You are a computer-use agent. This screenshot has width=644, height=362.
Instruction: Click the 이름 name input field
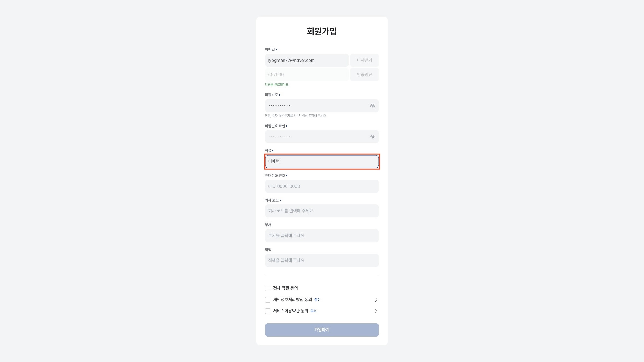click(322, 162)
